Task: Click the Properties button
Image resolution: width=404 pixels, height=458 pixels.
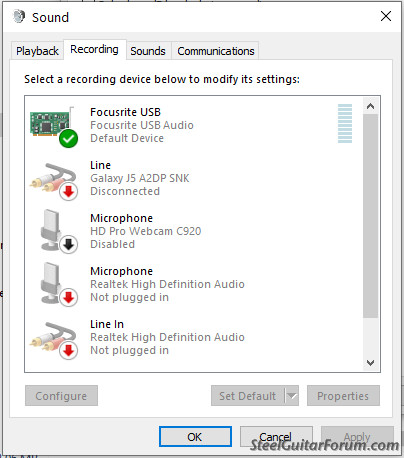Action: click(x=343, y=396)
